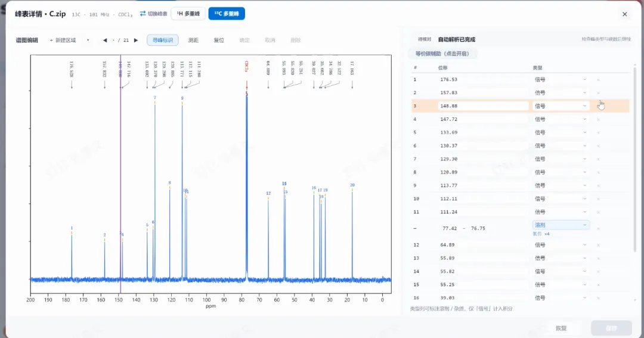The width and height of the screenshot is (644, 338).
Task: Click the 恢复 restore button
Action: [x=561, y=328]
